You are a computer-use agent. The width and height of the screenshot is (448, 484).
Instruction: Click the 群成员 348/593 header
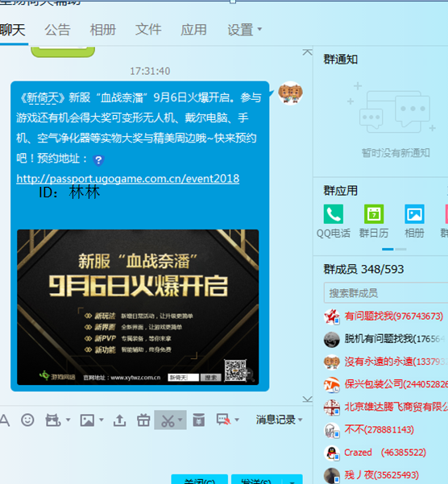tap(363, 270)
